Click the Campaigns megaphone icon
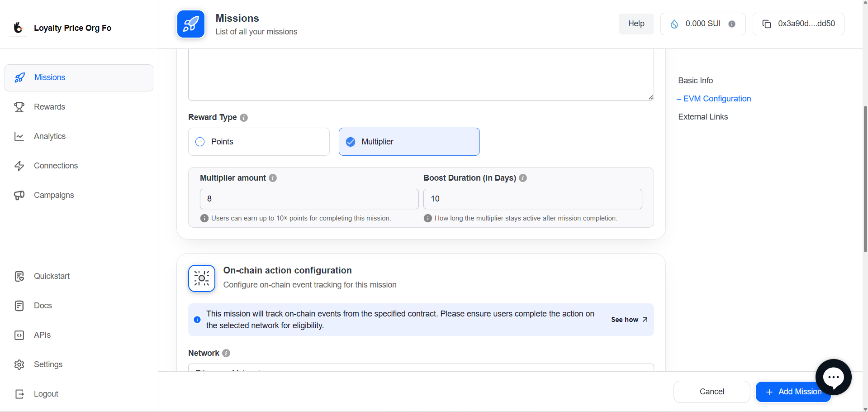The image size is (868, 412). [x=19, y=195]
